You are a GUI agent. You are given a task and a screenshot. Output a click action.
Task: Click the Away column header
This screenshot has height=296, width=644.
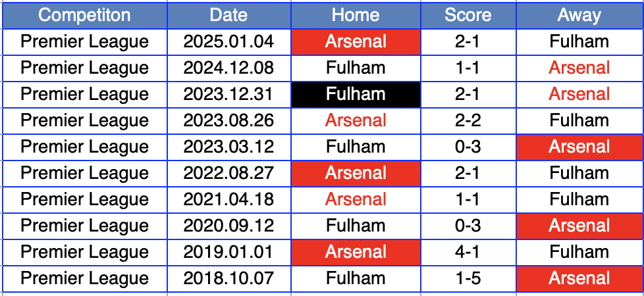[x=579, y=15]
